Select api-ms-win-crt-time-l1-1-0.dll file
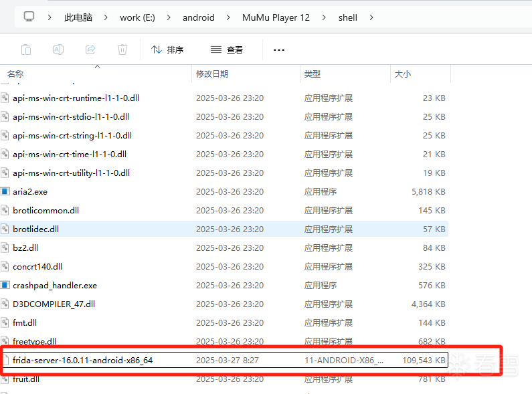 [70, 155]
